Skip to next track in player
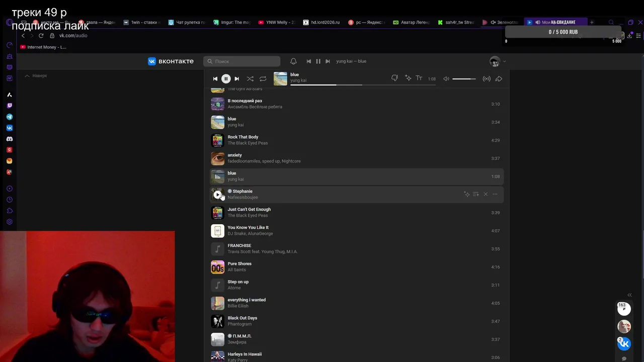Viewport: 644px width, 362px height. (237, 79)
